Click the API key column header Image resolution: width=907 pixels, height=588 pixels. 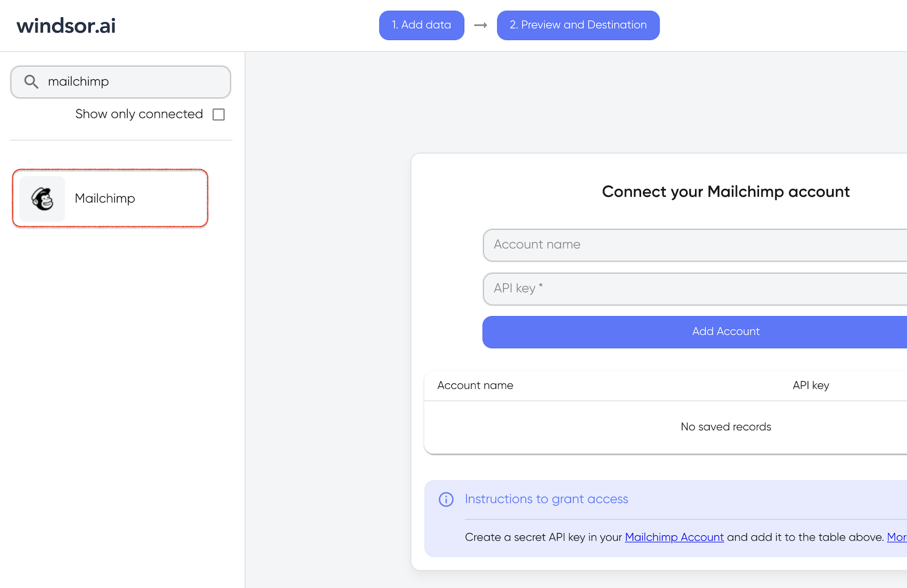pos(811,385)
